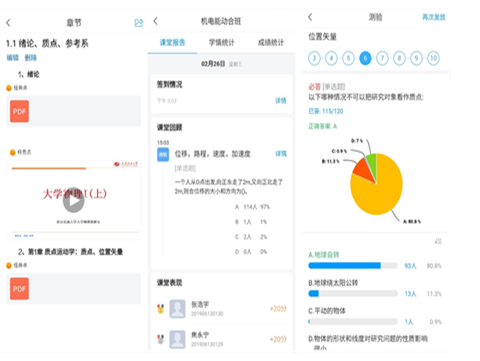Click the orange option B pie slice
This screenshot has height=361, width=480.
pyautogui.click(x=362, y=170)
